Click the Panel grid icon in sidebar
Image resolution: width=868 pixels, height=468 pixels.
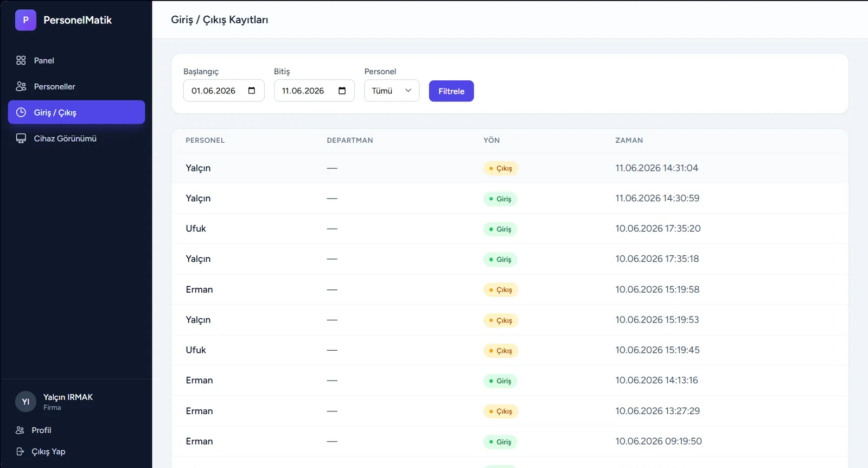click(x=21, y=60)
